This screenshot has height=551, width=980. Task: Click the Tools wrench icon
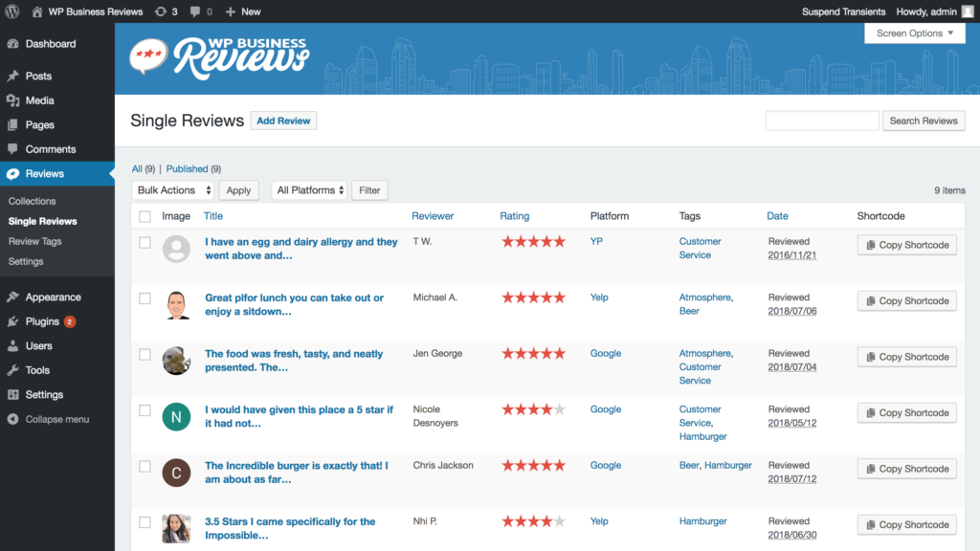(x=13, y=370)
